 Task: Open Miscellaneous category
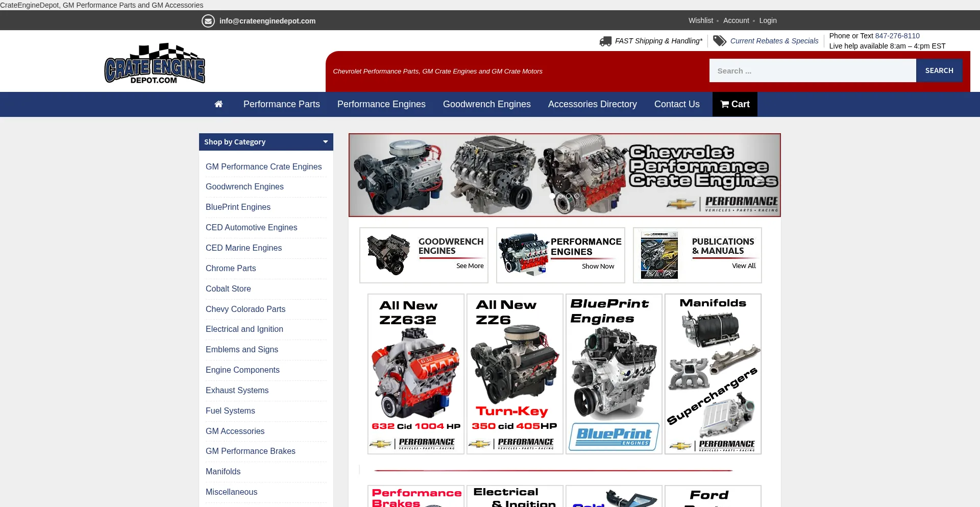231,492
